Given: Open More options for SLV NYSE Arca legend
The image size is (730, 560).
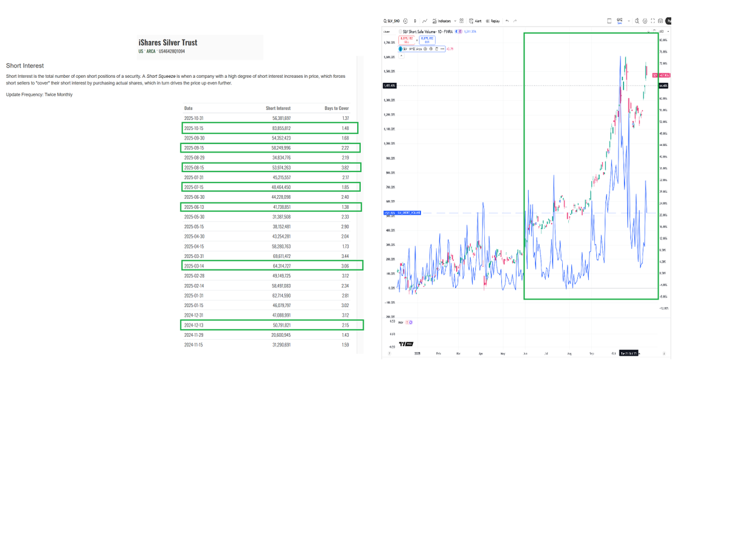Looking at the screenshot, I should coord(442,49).
